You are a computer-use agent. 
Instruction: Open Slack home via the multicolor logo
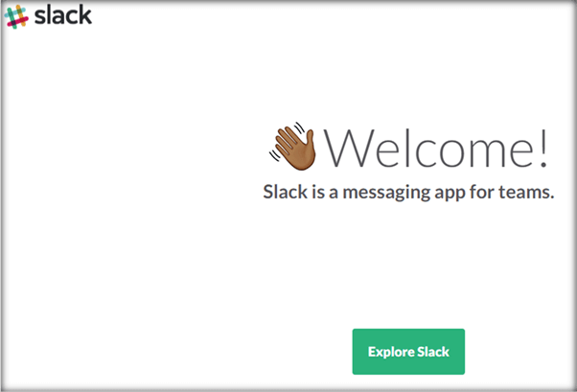pyautogui.click(x=16, y=16)
